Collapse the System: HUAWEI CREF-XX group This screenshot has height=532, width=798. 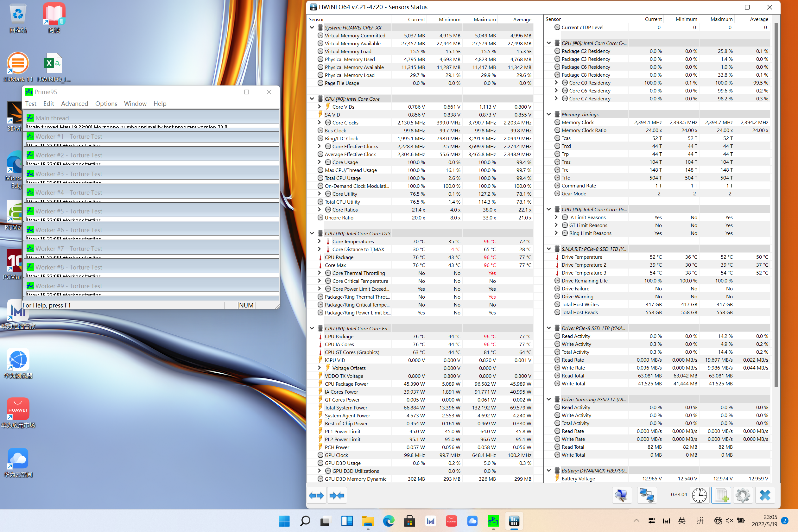(312, 28)
